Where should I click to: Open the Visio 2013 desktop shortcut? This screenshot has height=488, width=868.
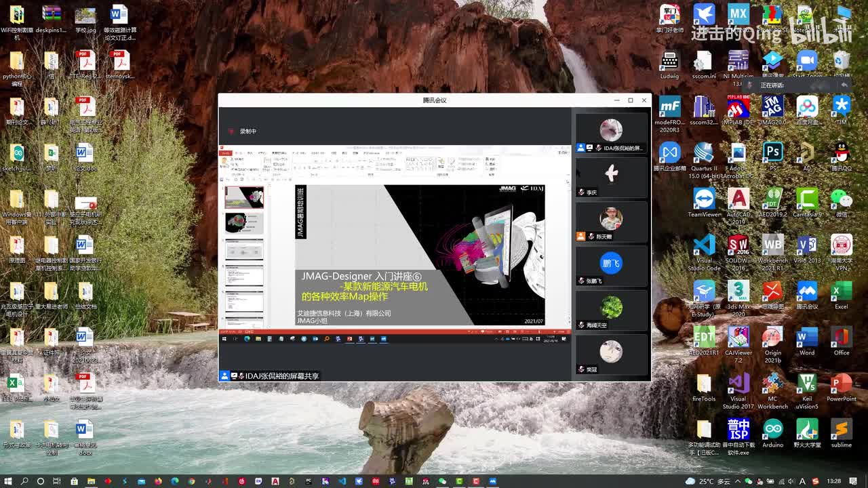pos(807,249)
